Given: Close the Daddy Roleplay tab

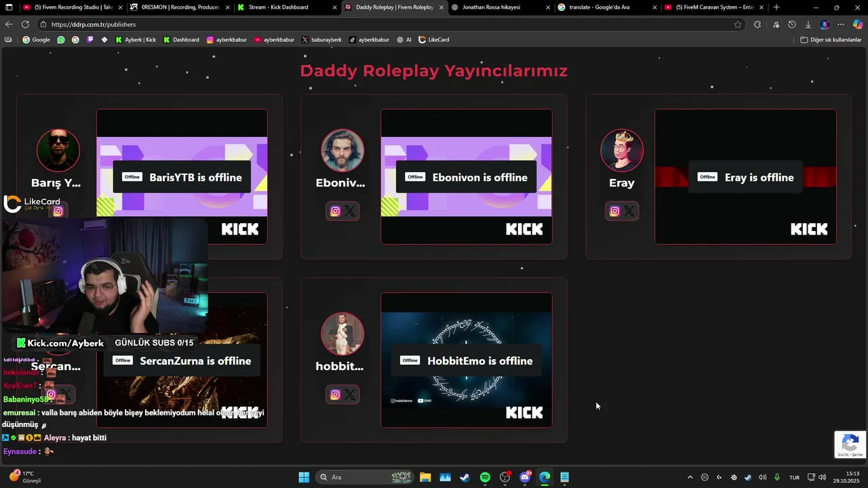Looking at the screenshot, I should point(441,7).
